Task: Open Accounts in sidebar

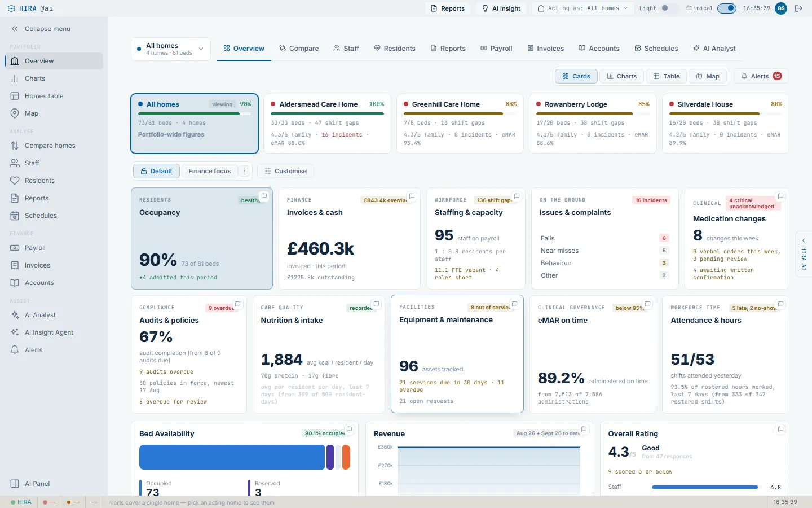Action: pos(54,283)
